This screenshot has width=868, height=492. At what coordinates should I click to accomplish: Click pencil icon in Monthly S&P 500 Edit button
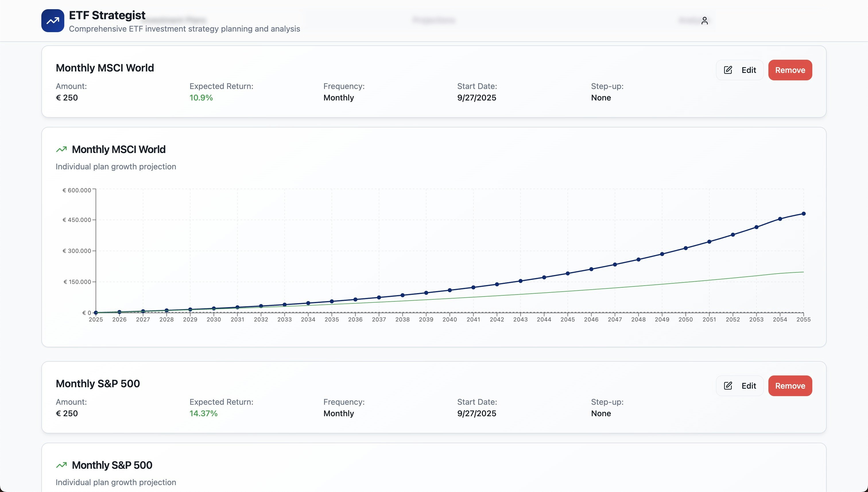pos(728,386)
